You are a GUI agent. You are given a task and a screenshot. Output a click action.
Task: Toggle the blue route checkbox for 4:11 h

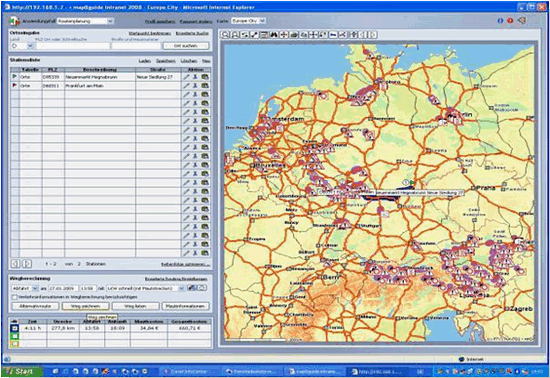click(x=15, y=328)
